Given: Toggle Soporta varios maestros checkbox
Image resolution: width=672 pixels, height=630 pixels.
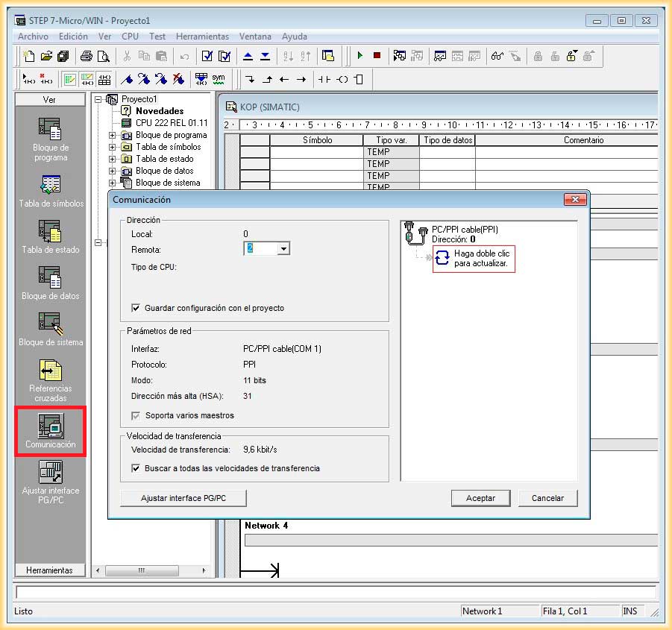Looking at the screenshot, I should point(136,415).
